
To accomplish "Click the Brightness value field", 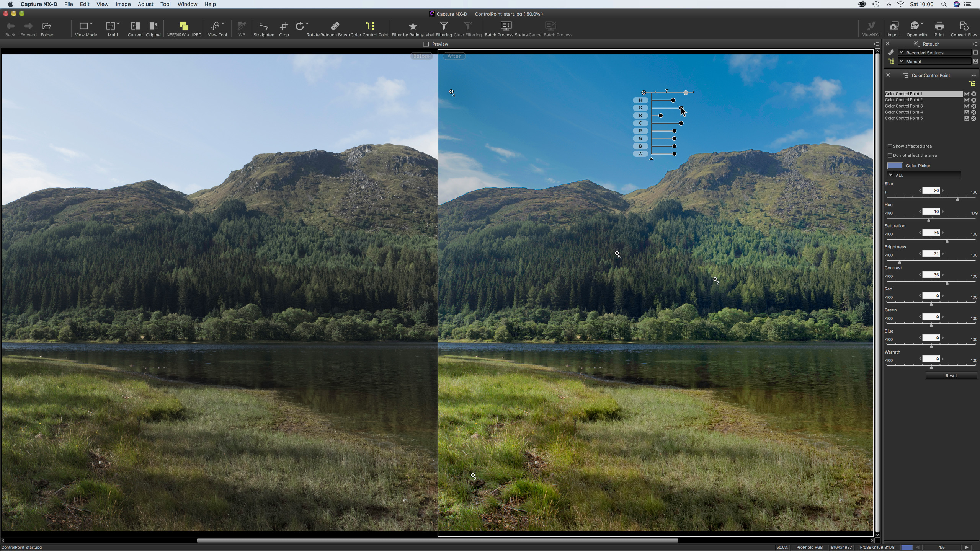I will coord(931,254).
